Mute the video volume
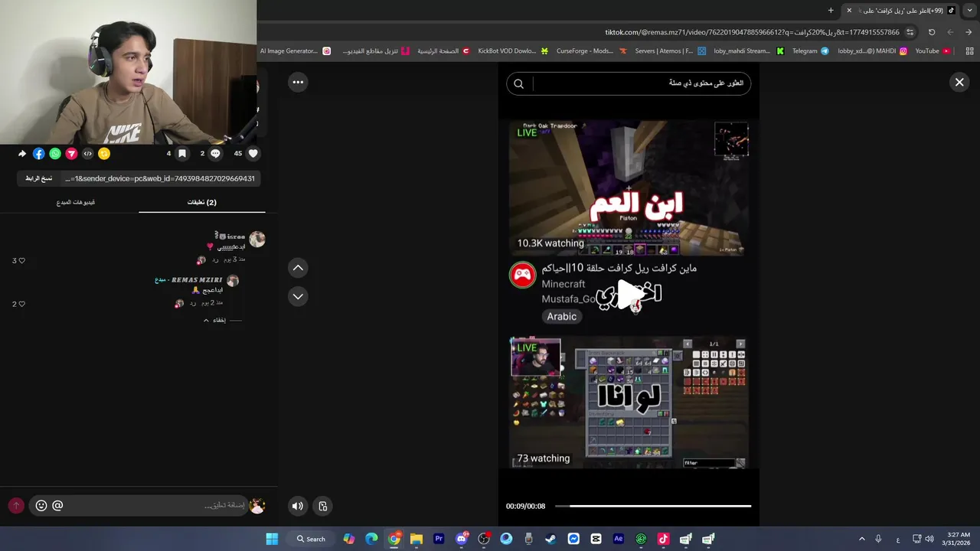Viewport: 980px width, 551px height. tap(298, 506)
